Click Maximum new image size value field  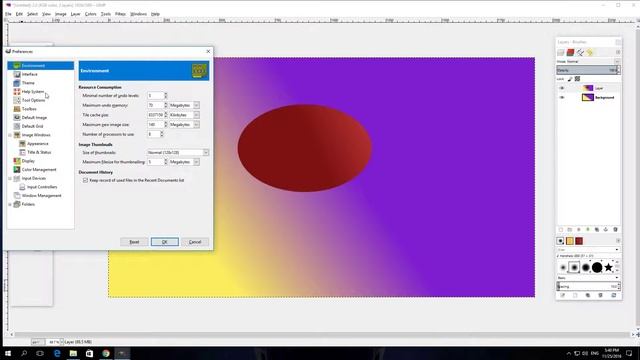pos(157,124)
